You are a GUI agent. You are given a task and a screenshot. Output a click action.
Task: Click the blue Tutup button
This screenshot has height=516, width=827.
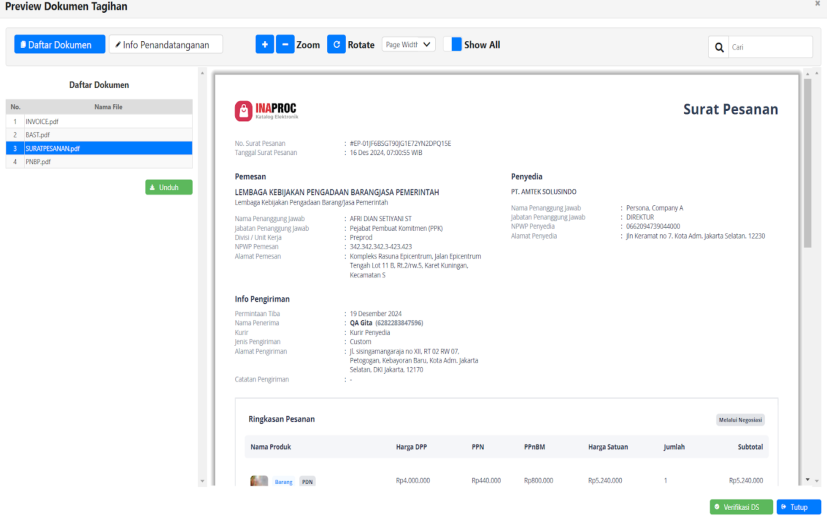tap(798, 507)
